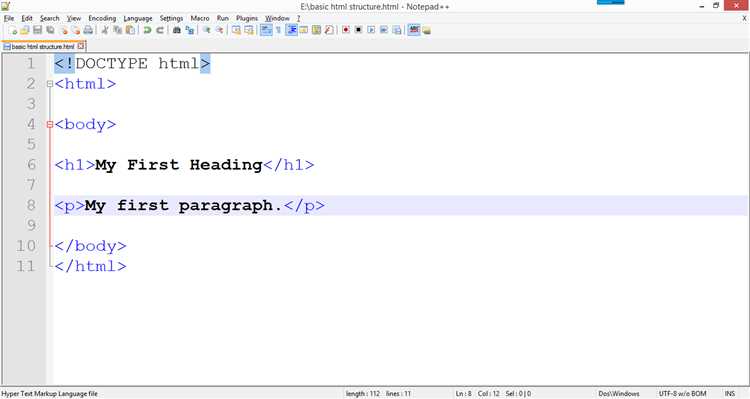This screenshot has width=750, height=399.
Task: Click the Close All toolbar icon
Action: 76,30
